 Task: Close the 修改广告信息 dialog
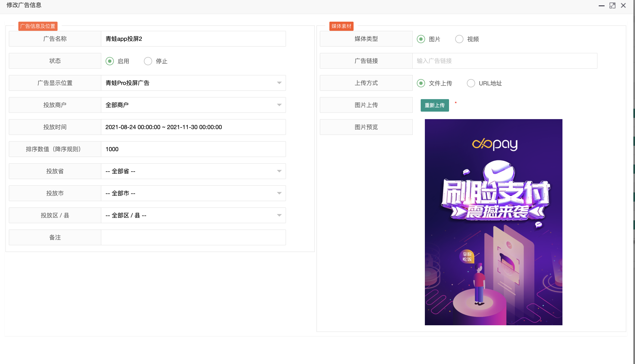click(623, 5)
